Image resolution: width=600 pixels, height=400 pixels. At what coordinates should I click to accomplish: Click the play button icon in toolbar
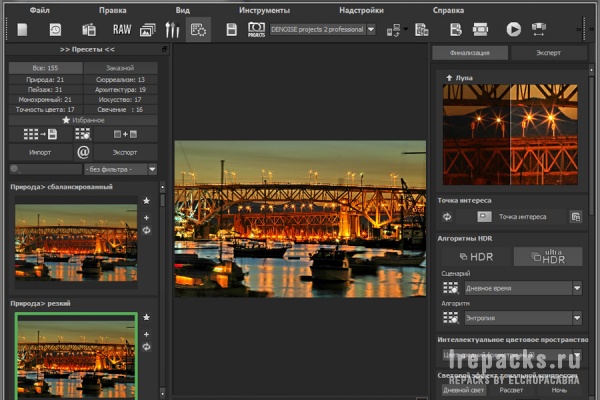[514, 29]
